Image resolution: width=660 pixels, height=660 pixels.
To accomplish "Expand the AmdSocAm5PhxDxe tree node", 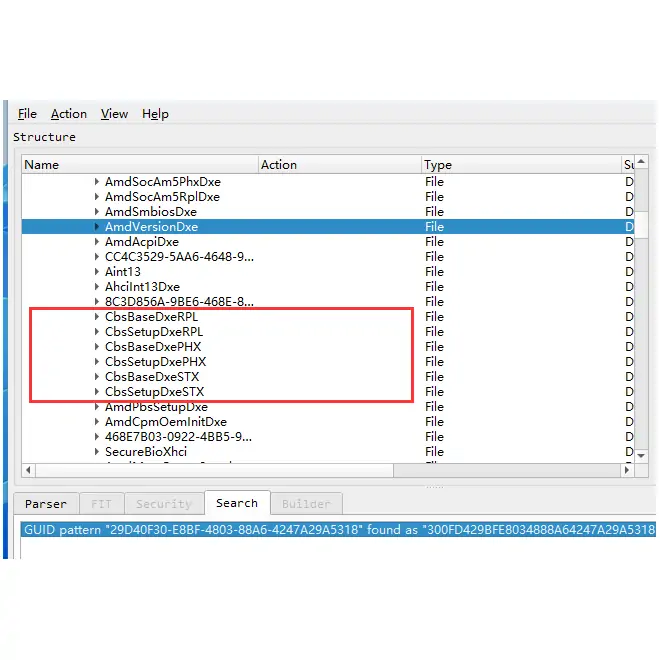I will (x=97, y=182).
